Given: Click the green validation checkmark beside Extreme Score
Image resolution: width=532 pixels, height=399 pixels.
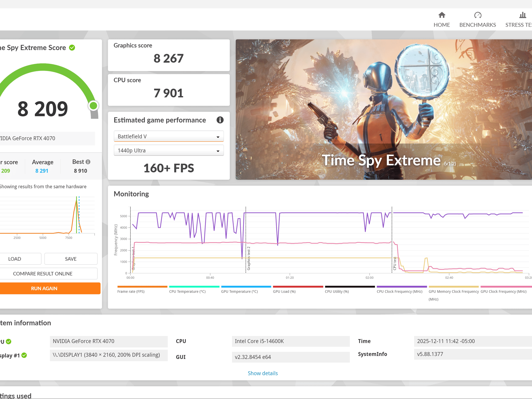Looking at the screenshot, I should [x=72, y=48].
